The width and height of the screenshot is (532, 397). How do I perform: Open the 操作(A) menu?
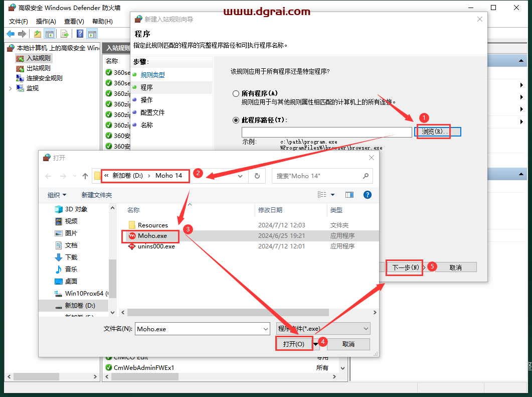pos(46,22)
